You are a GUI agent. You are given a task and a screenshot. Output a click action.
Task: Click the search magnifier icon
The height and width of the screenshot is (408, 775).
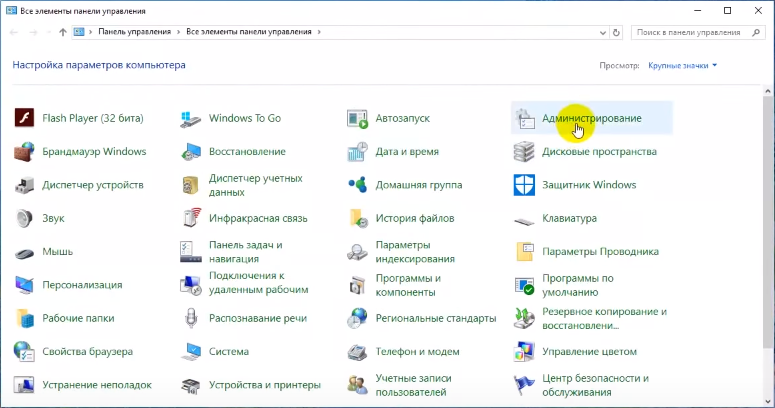click(x=756, y=33)
